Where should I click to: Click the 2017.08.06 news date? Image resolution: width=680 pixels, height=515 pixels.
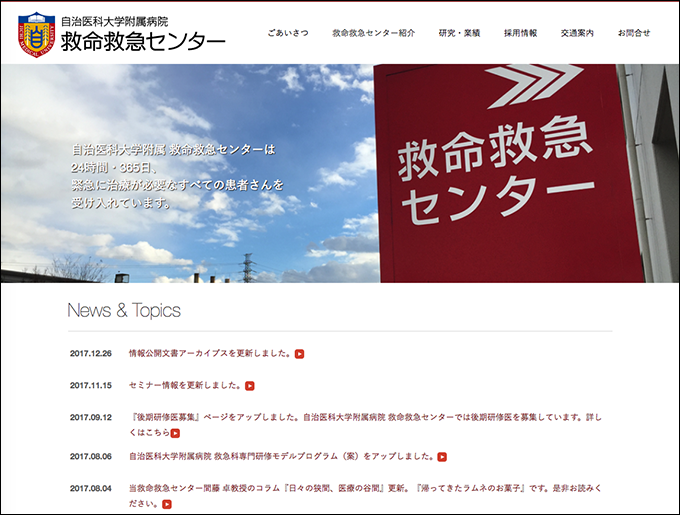click(x=91, y=456)
